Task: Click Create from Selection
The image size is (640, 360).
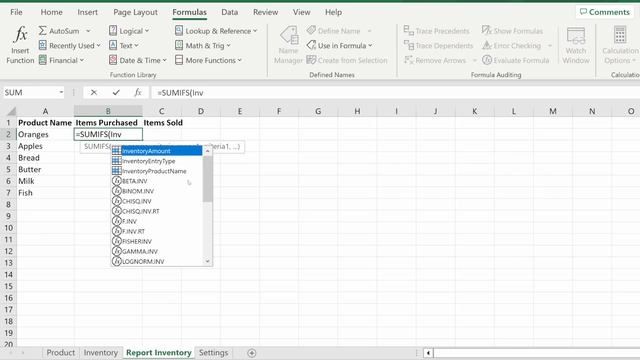Action: [x=347, y=60]
